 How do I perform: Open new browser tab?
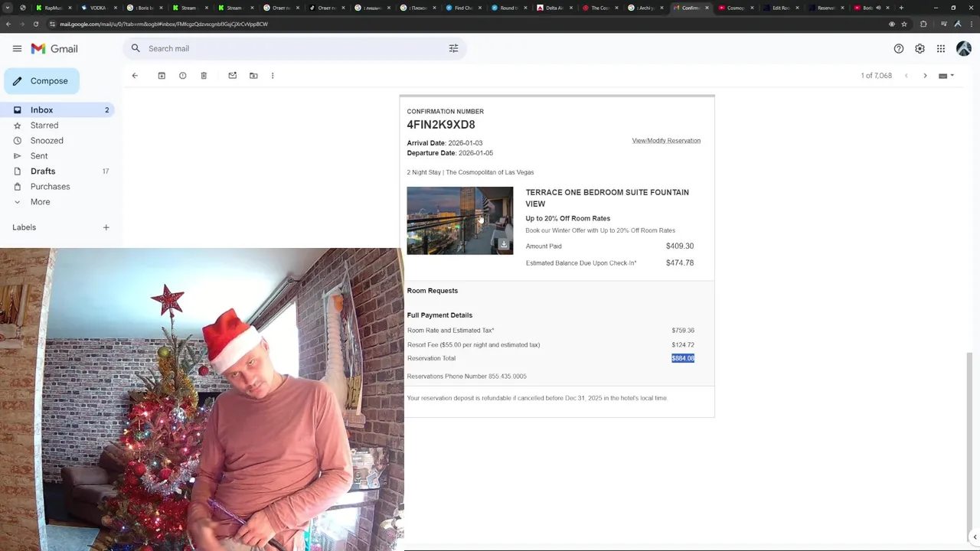[x=901, y=8]
